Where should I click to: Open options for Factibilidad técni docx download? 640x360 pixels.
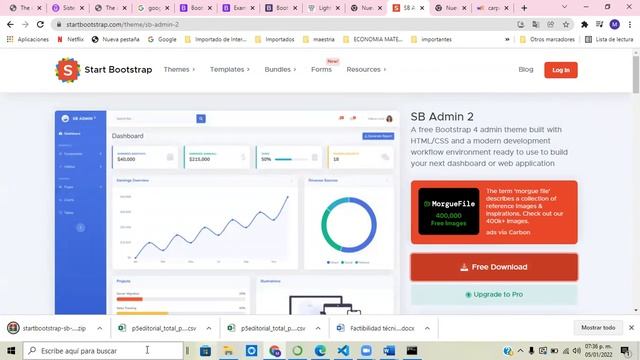click(427, 328)
